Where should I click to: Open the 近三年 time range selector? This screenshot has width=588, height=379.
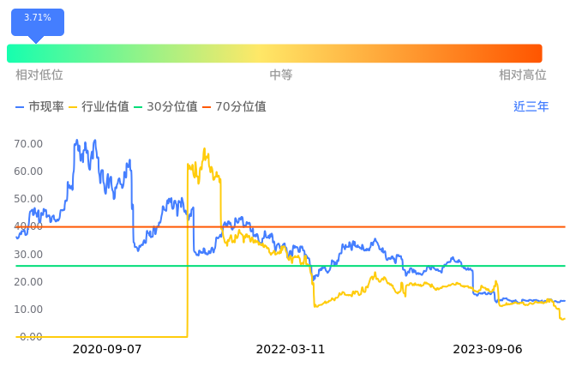click(x=531, y=107)
